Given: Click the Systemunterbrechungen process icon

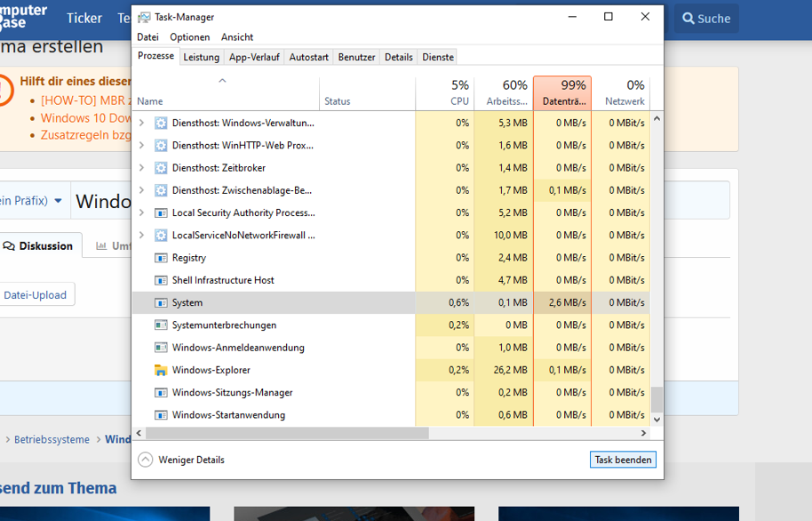Looking at the screenshot, I should 161,325.
